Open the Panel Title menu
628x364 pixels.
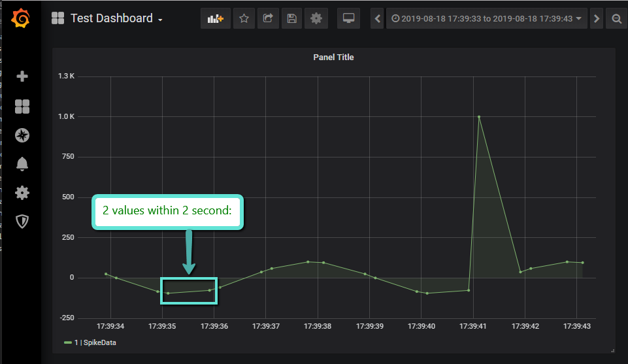(333, 58)
